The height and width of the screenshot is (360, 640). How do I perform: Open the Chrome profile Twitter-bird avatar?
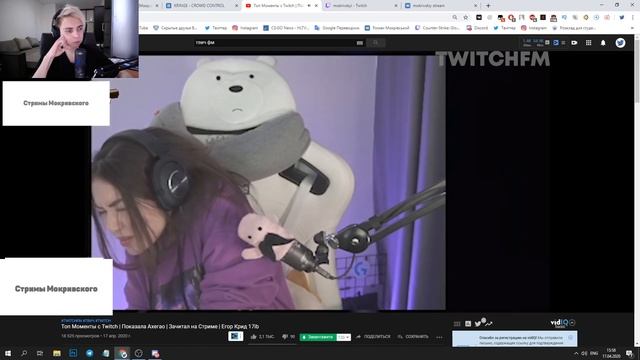click(622, 18)
